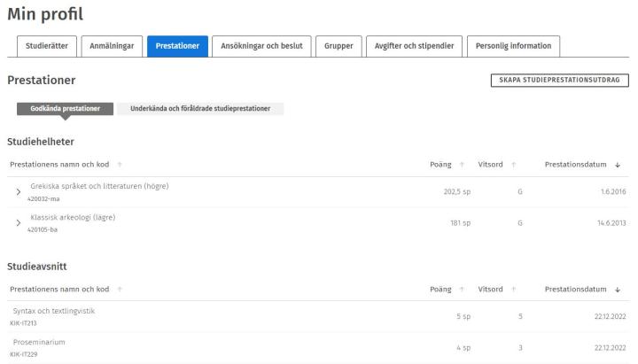Show Underkända och föråldrade studieprestationer
638x364 pixels.
click(200, 109)
